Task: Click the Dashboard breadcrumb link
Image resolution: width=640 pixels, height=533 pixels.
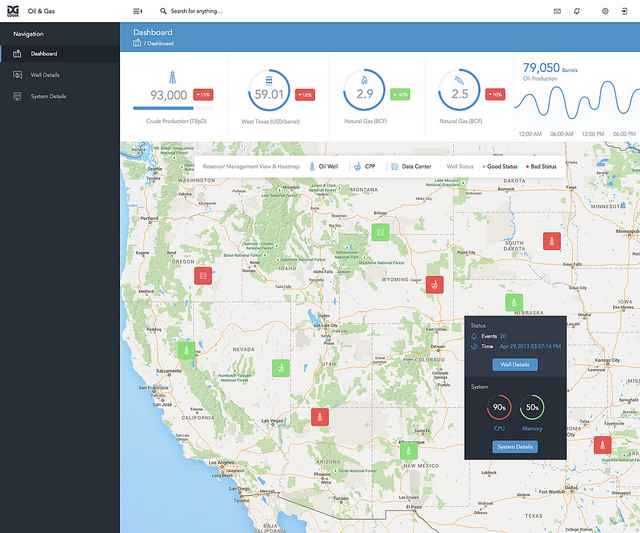Action: click(x=160, y=43)
